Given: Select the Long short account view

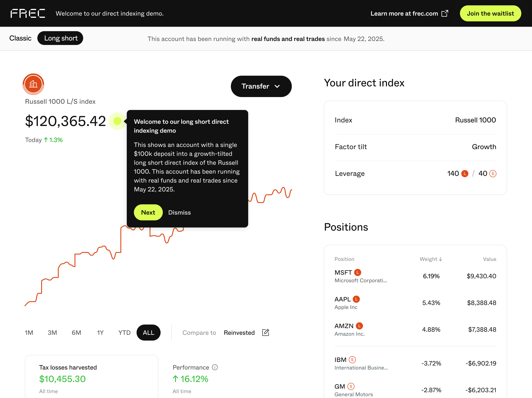Looking at the screenshot, I should click(60, 38).
